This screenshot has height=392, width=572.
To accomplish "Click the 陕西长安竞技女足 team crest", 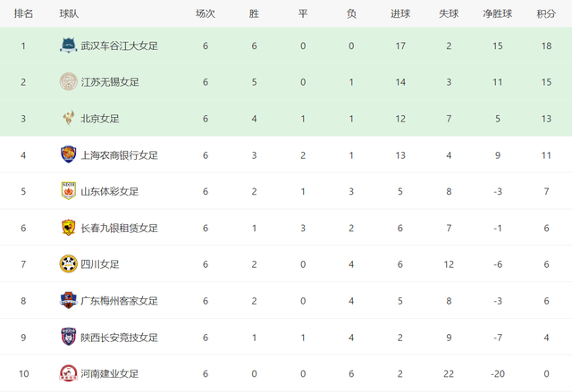I will pos(68,337).
